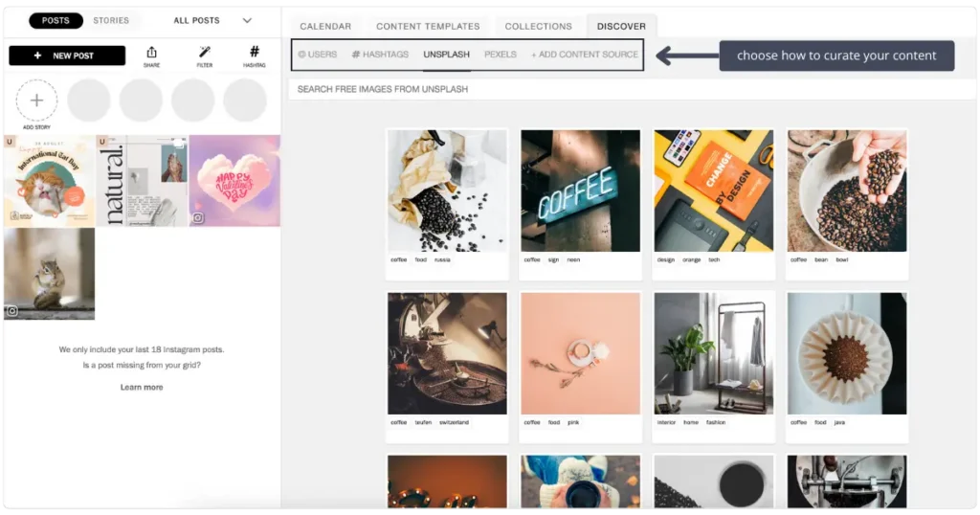Click the Learn more link

pos(142,388)
